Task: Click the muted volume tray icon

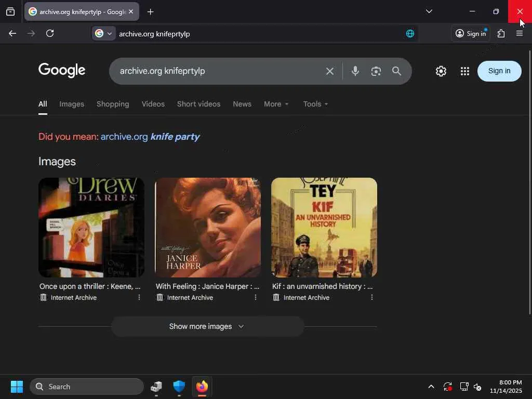Action: [x=478, y=387]
